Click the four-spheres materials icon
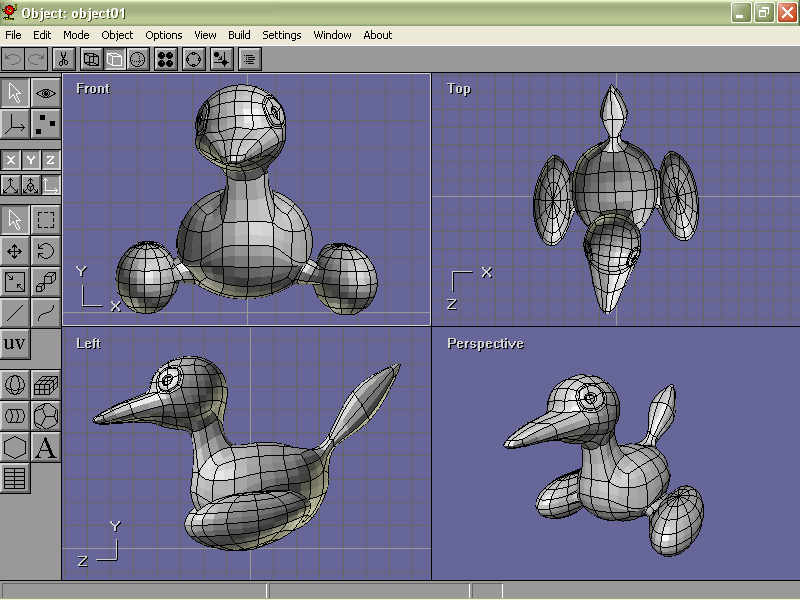 [166, 59]
